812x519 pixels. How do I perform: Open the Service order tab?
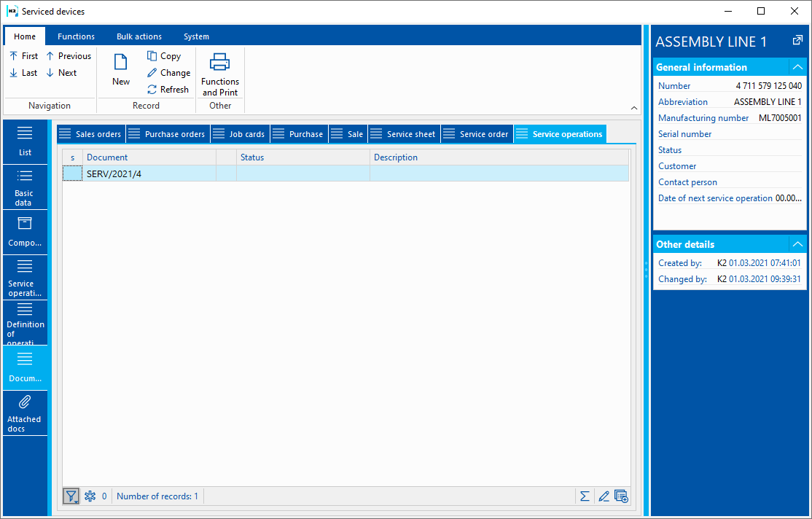tap(477, 134)
